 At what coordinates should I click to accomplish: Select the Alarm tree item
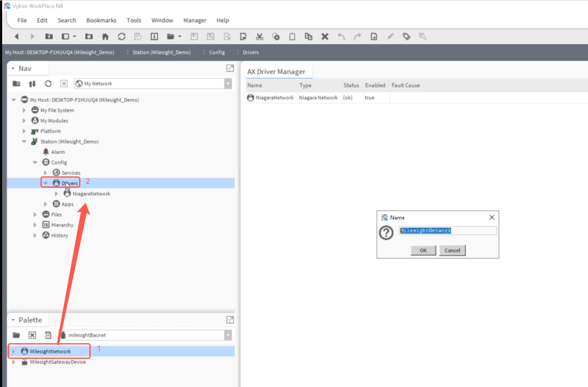[58, 152]
